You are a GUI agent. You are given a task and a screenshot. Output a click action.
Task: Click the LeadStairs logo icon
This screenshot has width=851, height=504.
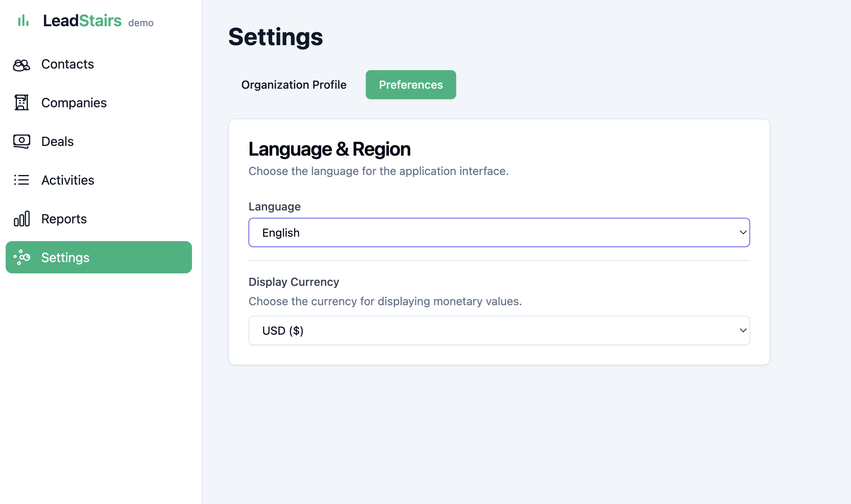(23, 21)
